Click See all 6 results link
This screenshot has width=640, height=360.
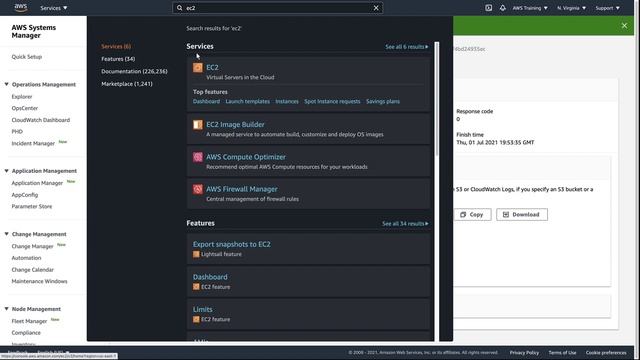[x=407, y=47]
